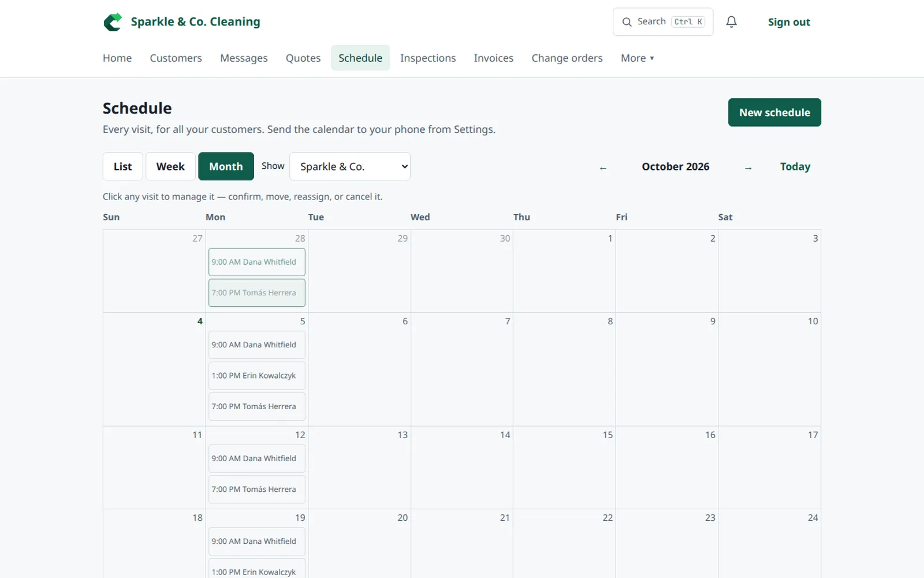Open 7:00 PM Tomás Herrera visit on the 12th

[257, 490]
